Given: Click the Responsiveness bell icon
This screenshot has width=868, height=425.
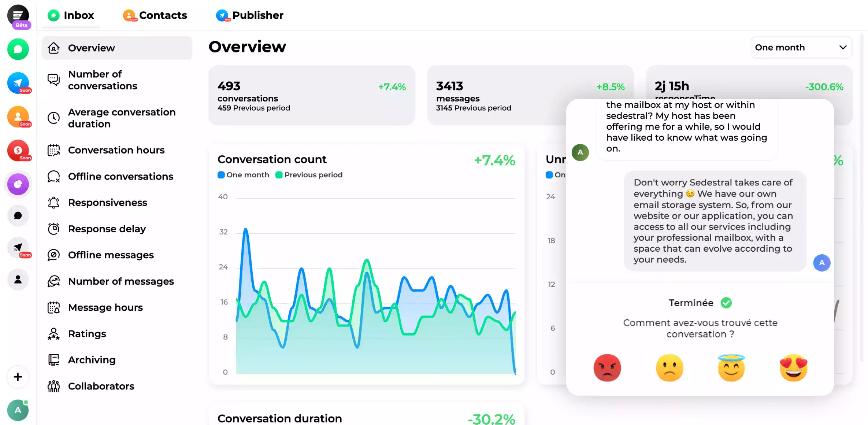Looking at the screenshot, I should pos(53,202).
